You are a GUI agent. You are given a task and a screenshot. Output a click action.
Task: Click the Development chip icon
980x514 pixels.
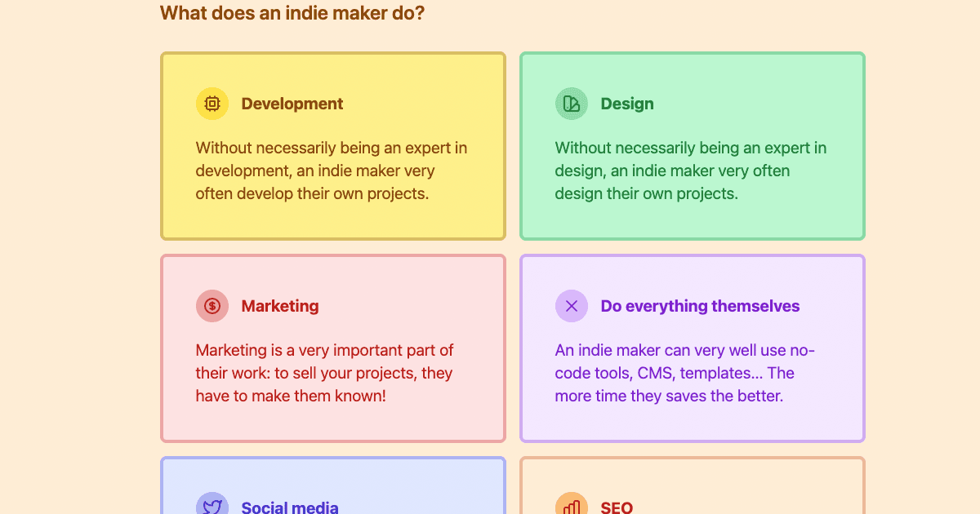(x=212, y=104)
